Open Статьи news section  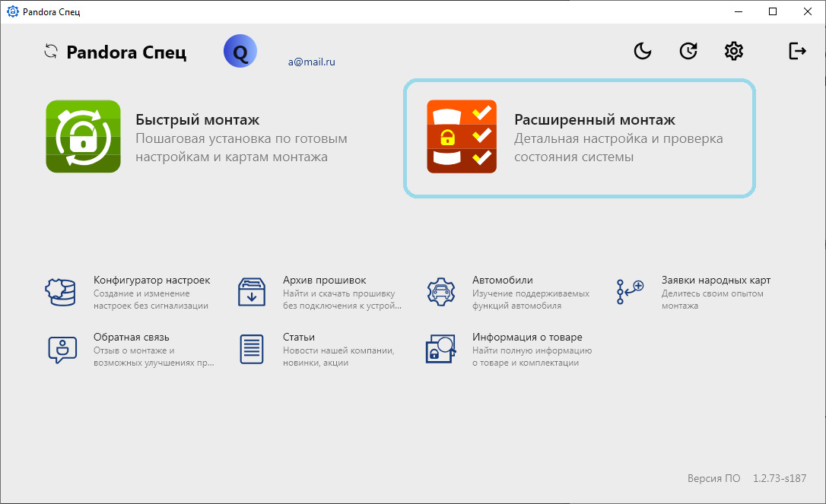pos(299,337)
